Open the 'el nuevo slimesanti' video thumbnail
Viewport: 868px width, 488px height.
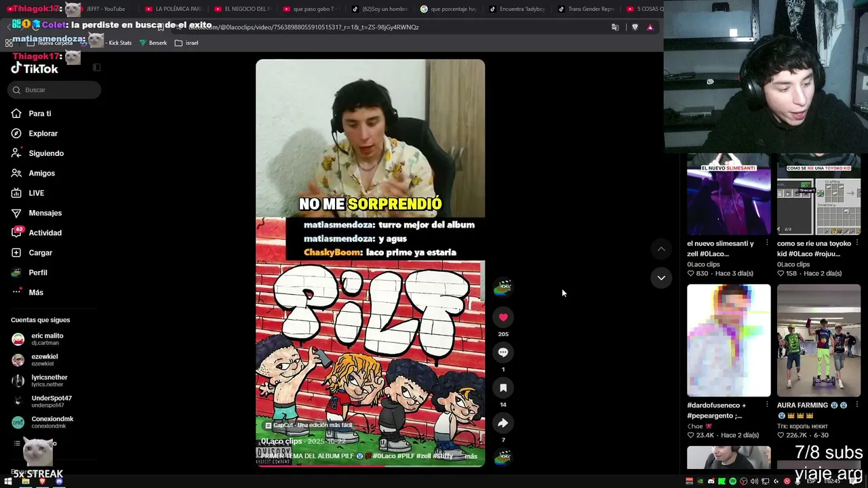click(728, 194)
